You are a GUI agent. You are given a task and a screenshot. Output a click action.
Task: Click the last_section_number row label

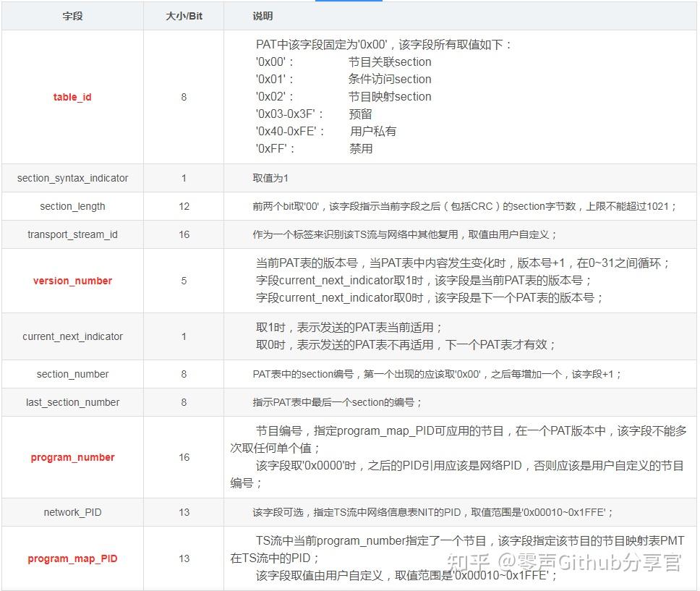[x=72, y=402]
